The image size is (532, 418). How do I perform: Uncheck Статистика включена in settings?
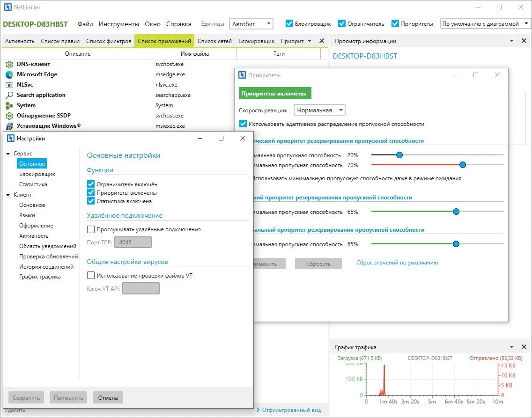[x=90, y=201]
